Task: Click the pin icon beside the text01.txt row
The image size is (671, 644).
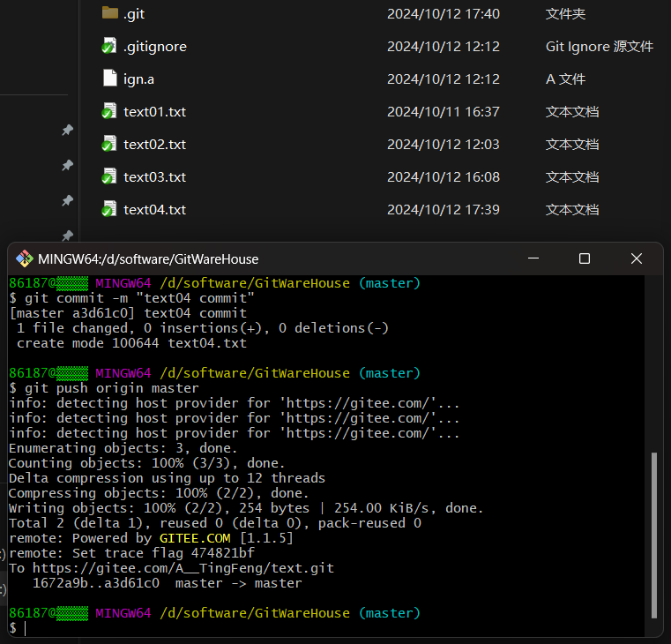Action: pyautogui.click(x=67, y=130)
